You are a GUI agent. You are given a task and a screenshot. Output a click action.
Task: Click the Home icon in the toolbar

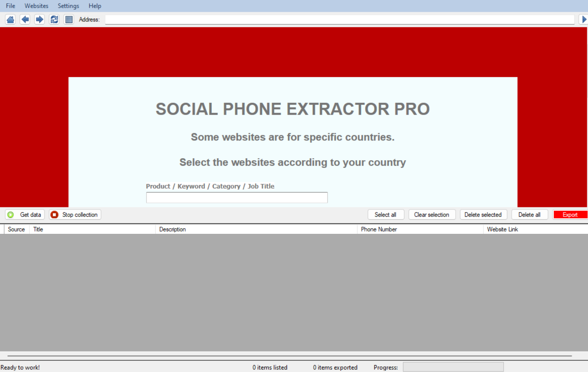tap(10, 19)
